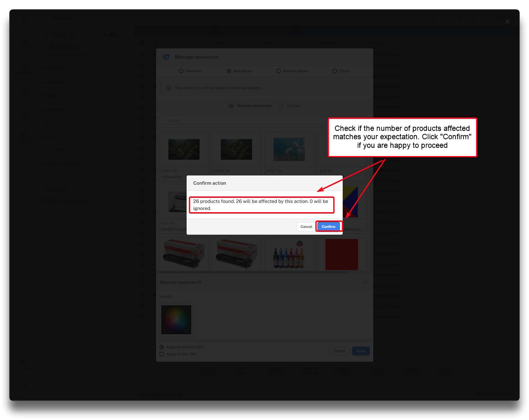Open the Browse resources tab
The height and width of the screenshot is (420, 529).
pyautogui.click(x=254, y=106)
